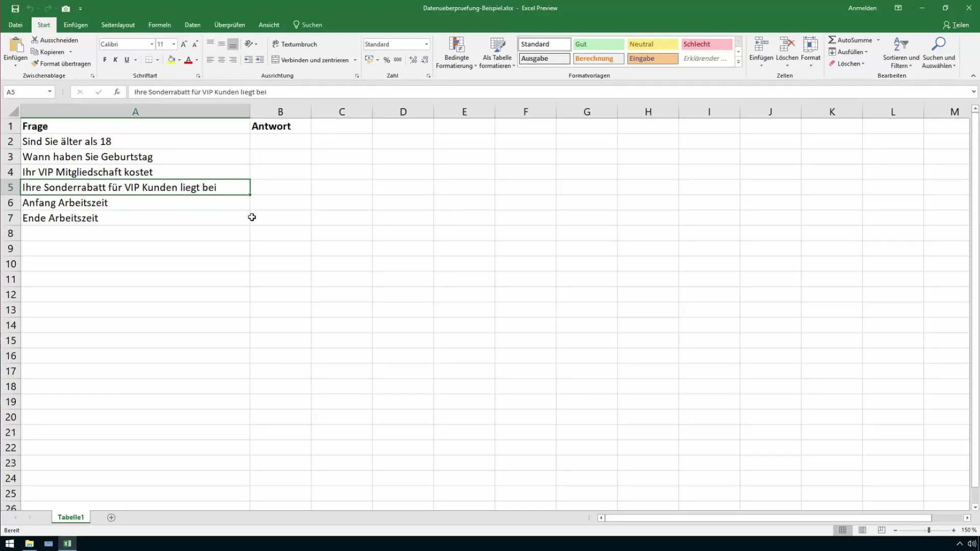The height and width of the screenshot is (551, 980).
Task: Open Suchen und Auswählen magnifier
Action: click(939, 53)
